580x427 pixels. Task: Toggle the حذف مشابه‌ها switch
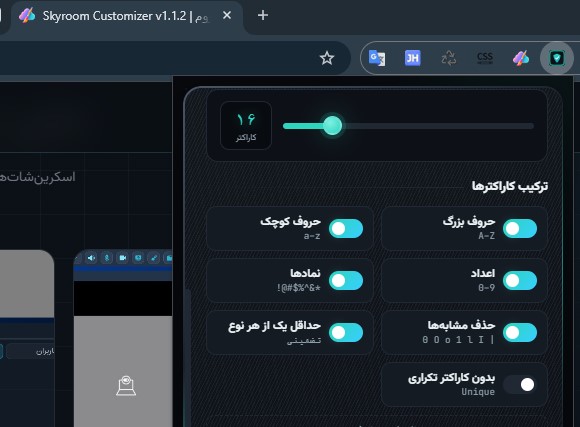click(x=519, y=332)
